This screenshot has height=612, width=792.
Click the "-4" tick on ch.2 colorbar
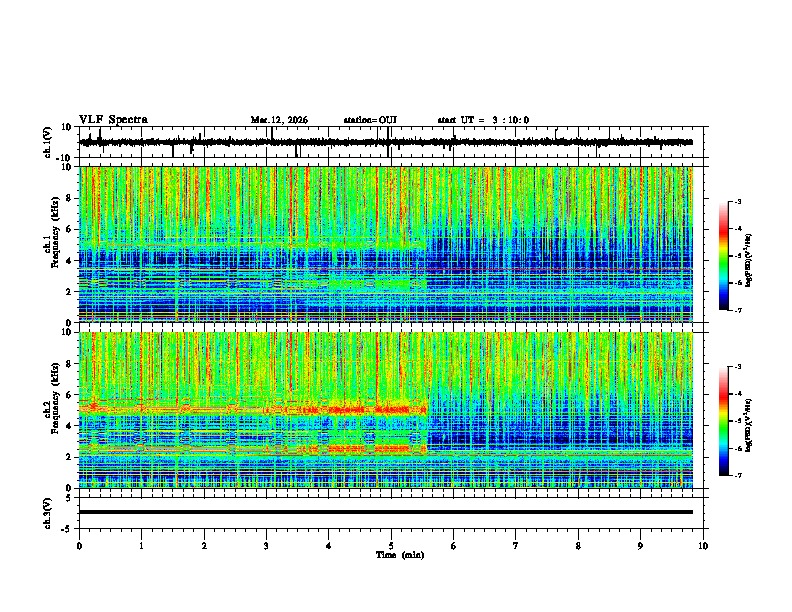(738, 393)
